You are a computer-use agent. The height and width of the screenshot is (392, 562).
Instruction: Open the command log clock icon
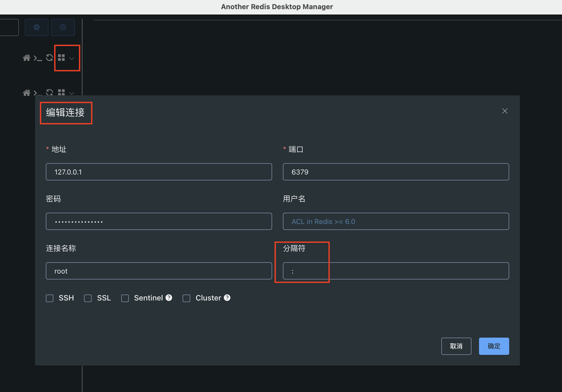(x=63, y=27)
